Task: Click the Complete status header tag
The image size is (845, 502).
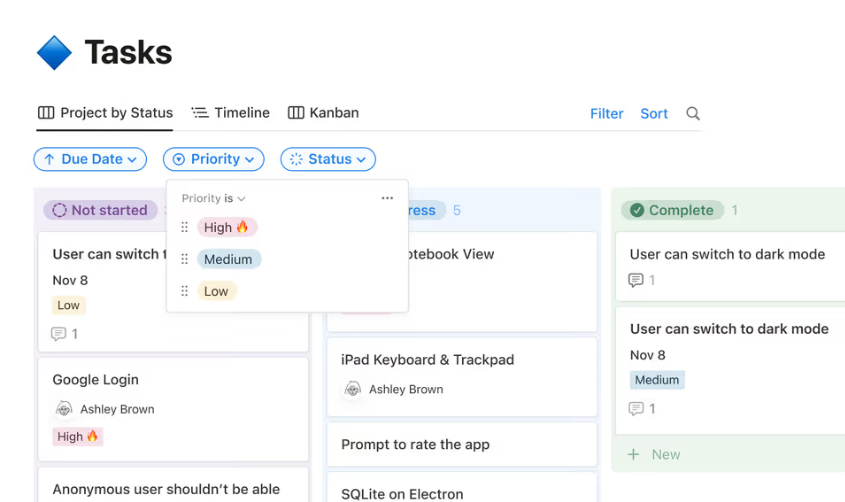Action: pyautogui.click(x=672, y=210)
